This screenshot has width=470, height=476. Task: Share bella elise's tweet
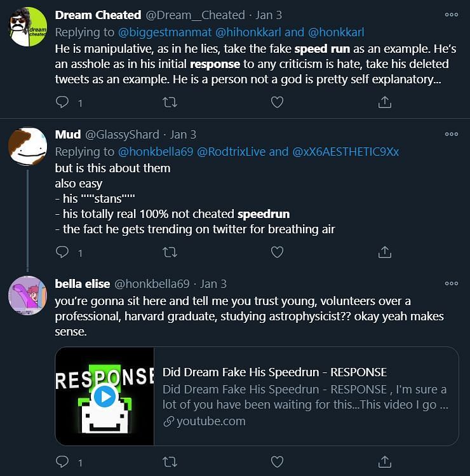[384, 462]
